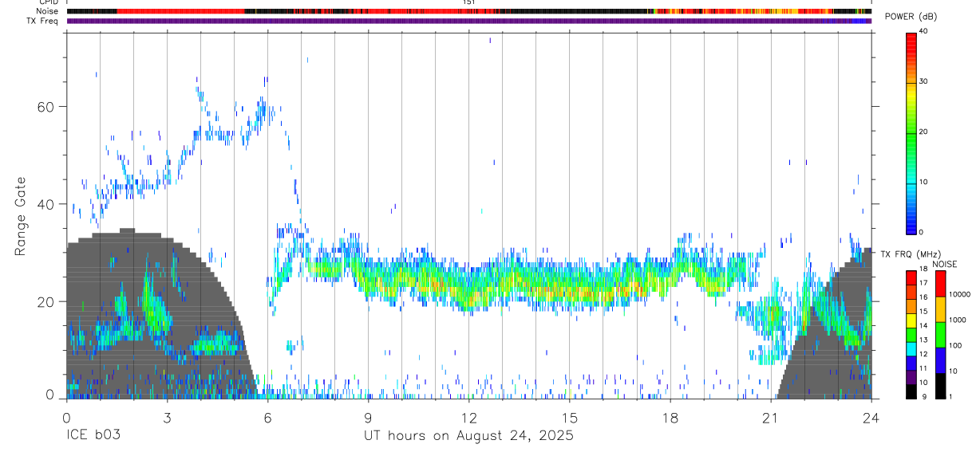
Task: Select the 20 tick on the power scale
Action: pyautogui.click(x=923, y=132)
